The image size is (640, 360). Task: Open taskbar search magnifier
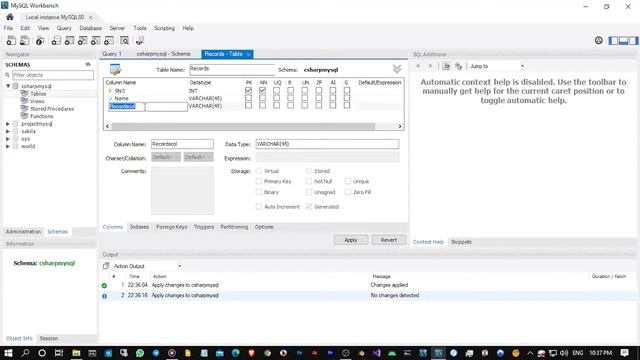[25, 353]
